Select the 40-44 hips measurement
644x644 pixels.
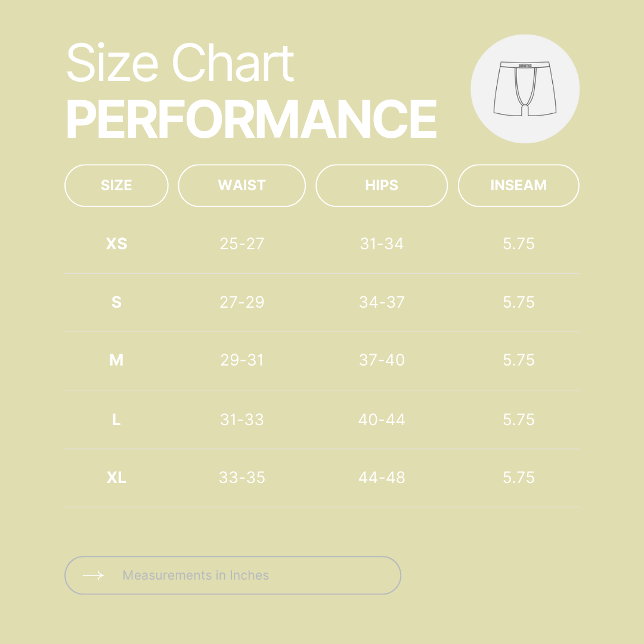pyautogui.click(x=382, y=420)
